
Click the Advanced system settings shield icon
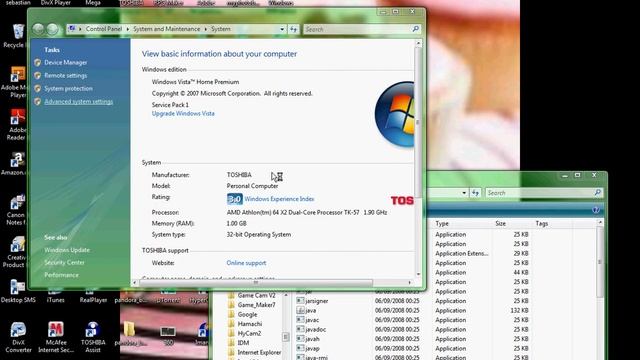38,102
